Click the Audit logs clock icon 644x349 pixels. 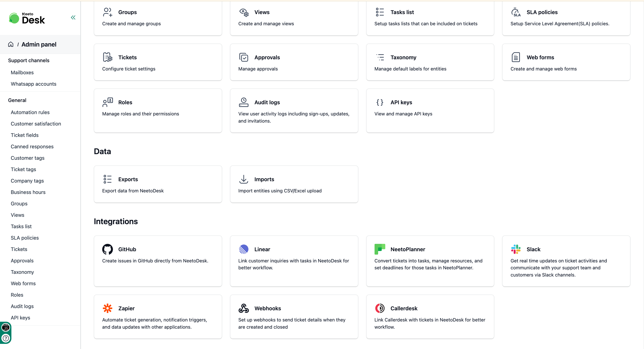point(244,102)
